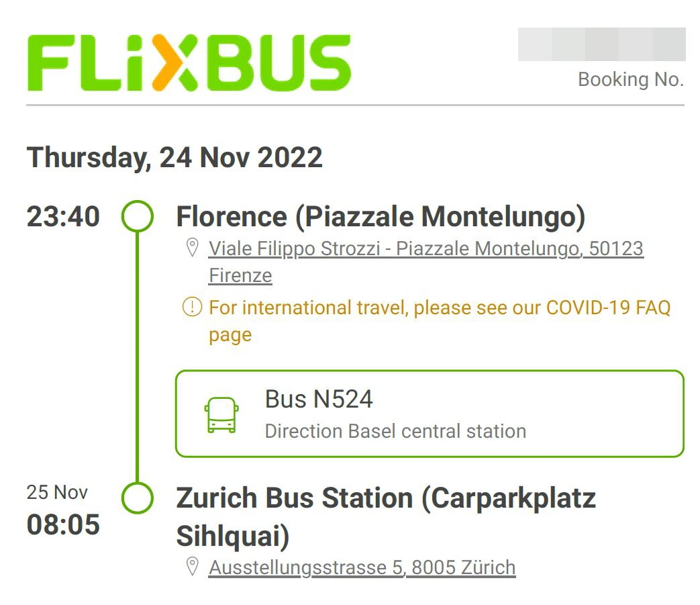Open the Ausstellungsstrasse 5, 8005 Zürich link

pyautogui.click(x=362, y=567)
